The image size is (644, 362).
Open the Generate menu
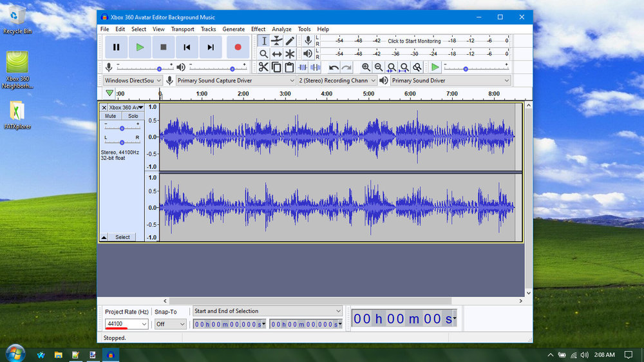[233, 29]
